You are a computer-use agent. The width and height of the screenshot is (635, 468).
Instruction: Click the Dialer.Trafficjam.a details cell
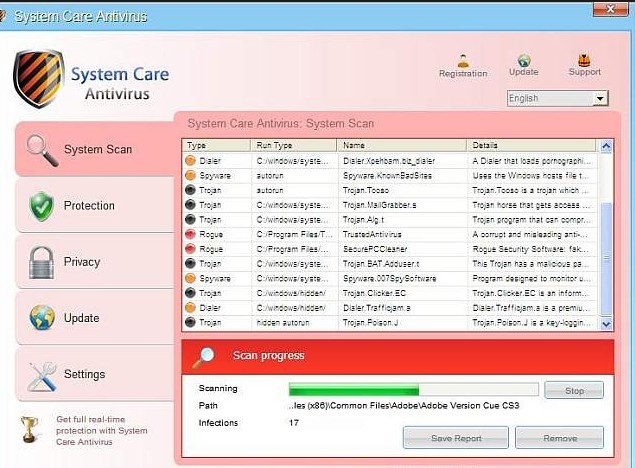(531, 308)
